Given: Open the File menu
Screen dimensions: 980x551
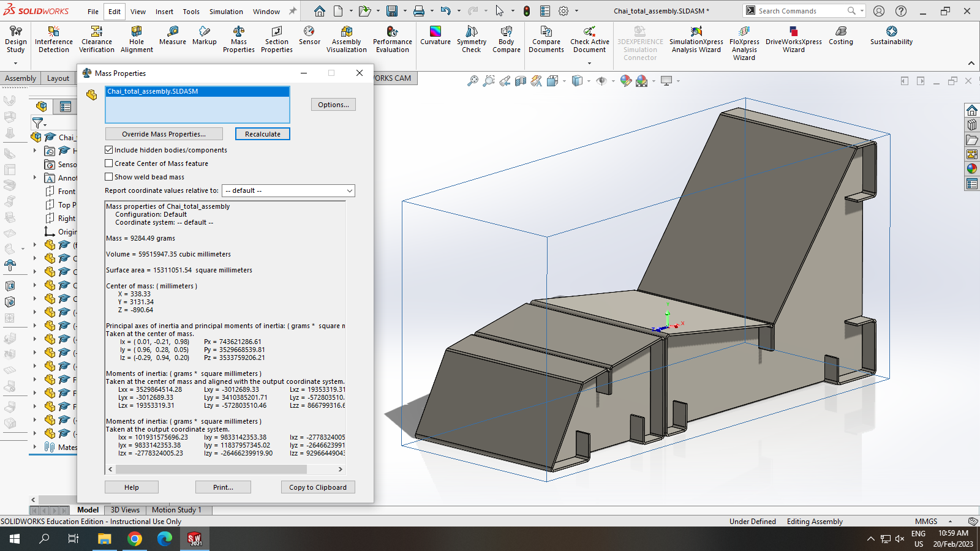Looking at the screenshot, I should click(93, 11).
